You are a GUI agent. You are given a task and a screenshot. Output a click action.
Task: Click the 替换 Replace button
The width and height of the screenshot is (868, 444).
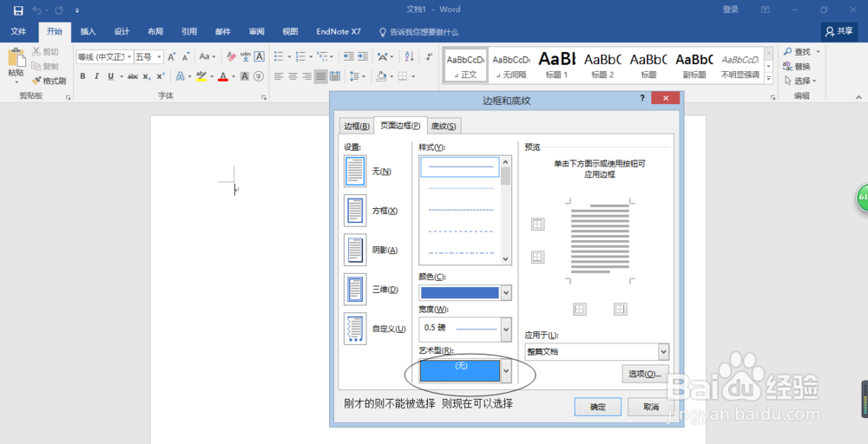point(797,67)
